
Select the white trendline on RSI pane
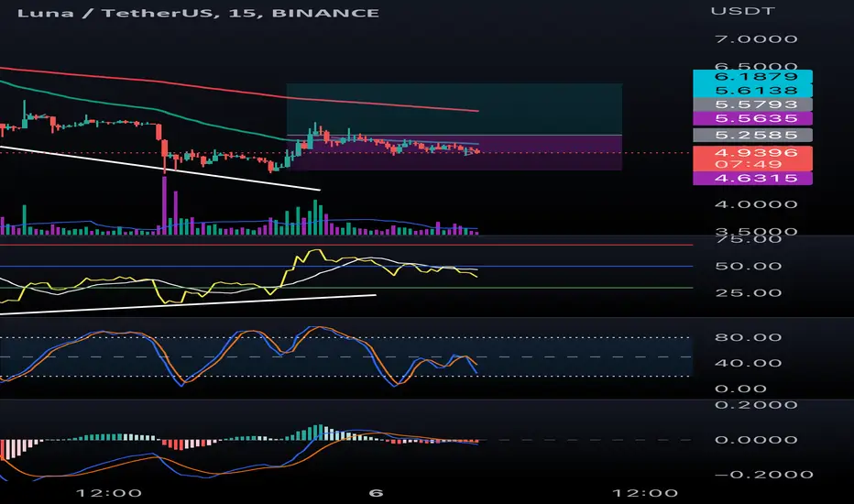[x=188, y=304]
